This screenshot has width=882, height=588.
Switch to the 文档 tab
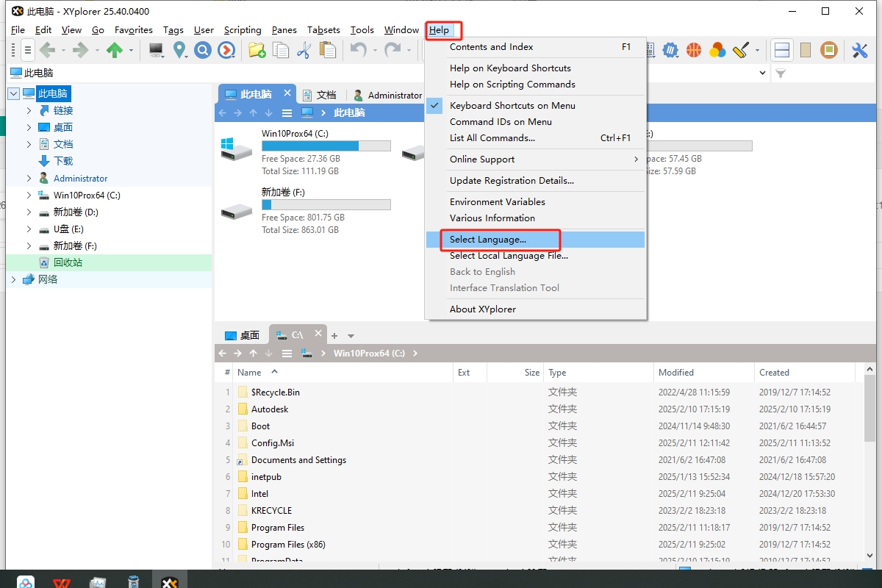tap(320, 95)
